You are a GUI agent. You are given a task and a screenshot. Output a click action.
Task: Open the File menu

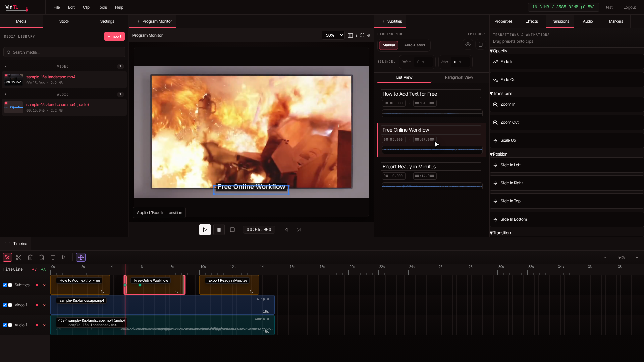coord(57,7)
